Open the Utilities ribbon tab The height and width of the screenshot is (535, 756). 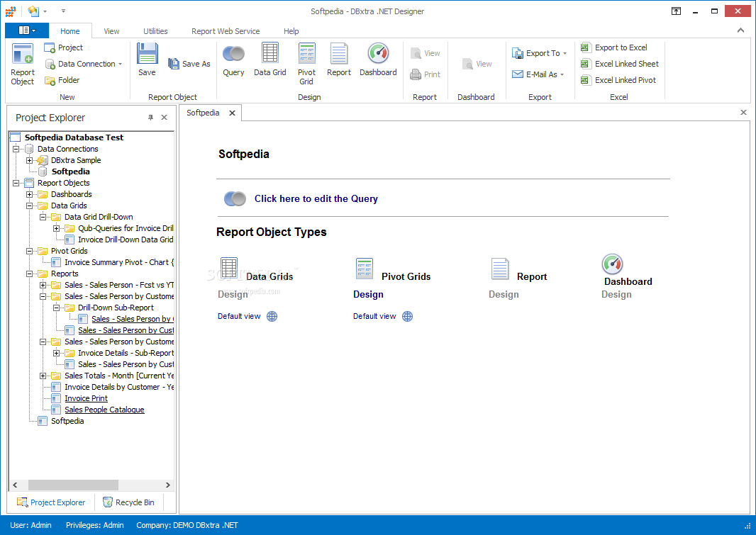coord(155,31)
